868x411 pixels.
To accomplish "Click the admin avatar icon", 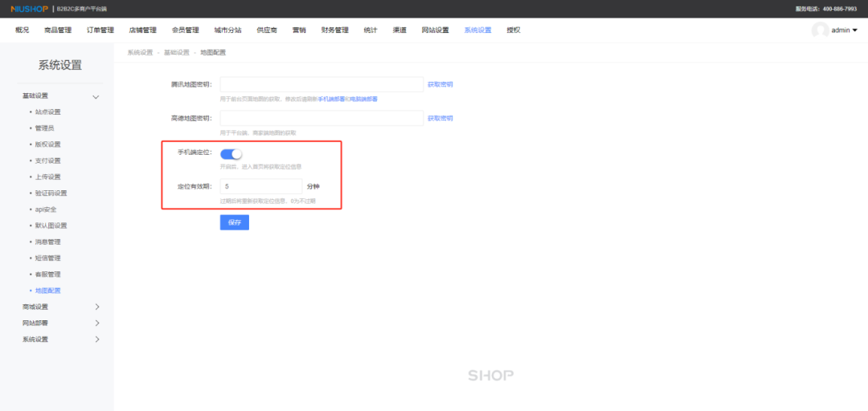I will pos(820,31).
